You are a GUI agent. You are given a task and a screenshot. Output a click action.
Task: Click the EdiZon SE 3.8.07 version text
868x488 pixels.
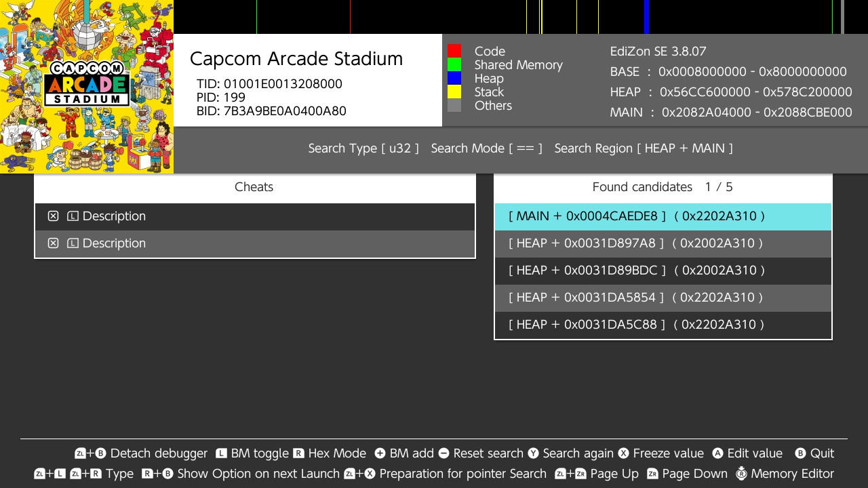click(x=658, y=52)
